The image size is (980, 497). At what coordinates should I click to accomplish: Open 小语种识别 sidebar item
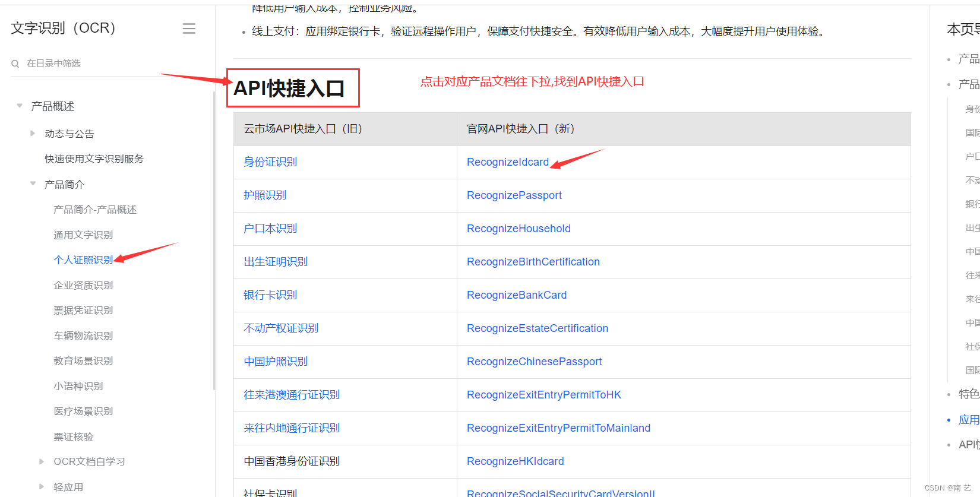78,386
